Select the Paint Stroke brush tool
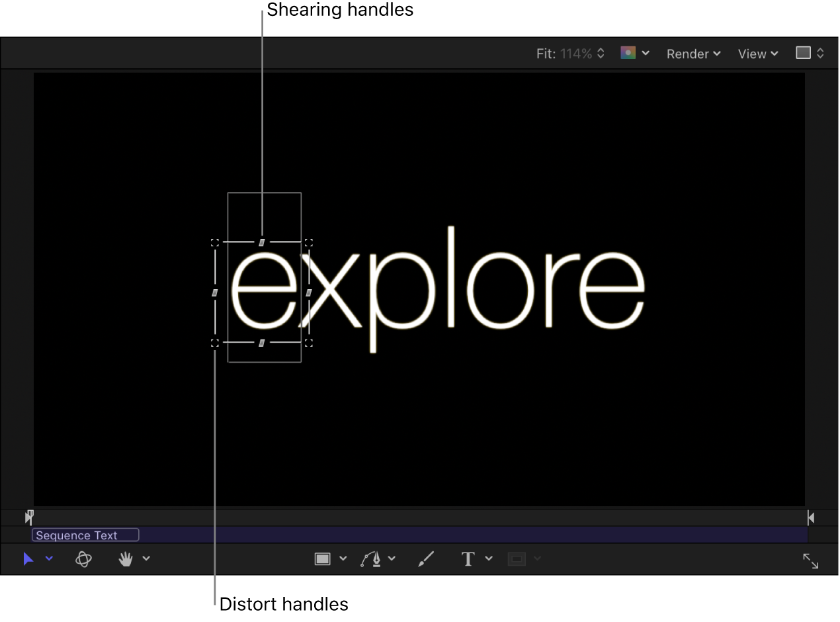The height and width of the screenshot is (622, 840). (427, 559)
